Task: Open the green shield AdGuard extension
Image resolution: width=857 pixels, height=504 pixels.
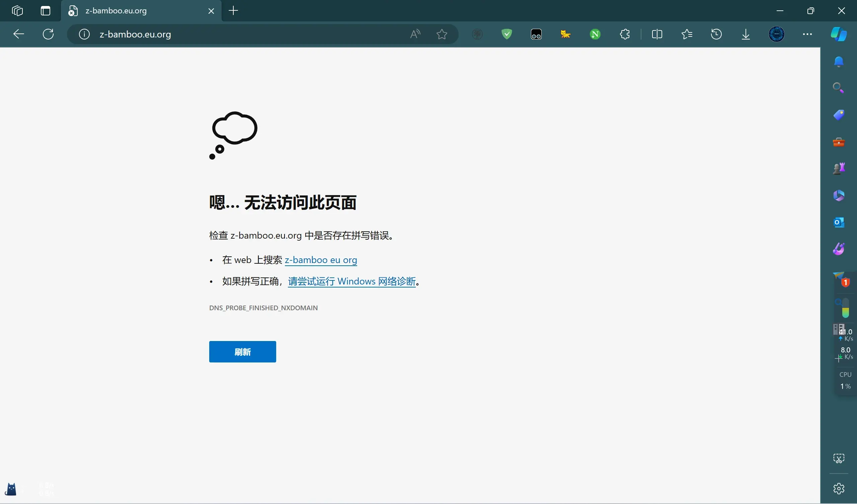Action: click(x=507, y=34)
